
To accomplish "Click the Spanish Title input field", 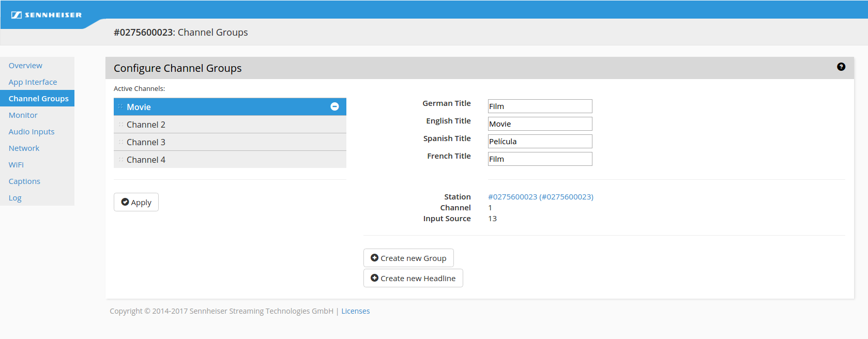I will (x=540, y=142).
